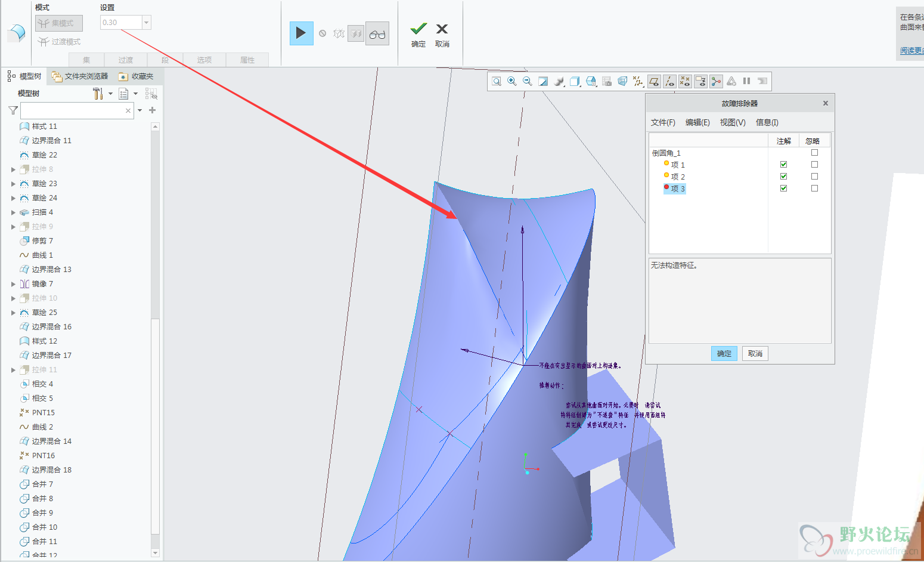Open the 0.30 radius value dropdown
924x562 pixels.
click(147, 23)
